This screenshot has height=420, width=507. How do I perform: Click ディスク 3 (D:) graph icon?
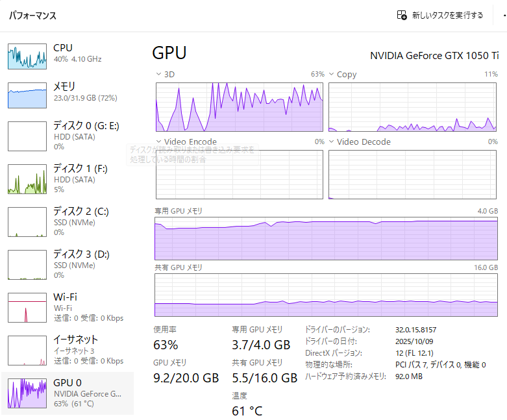pos(27,265)
